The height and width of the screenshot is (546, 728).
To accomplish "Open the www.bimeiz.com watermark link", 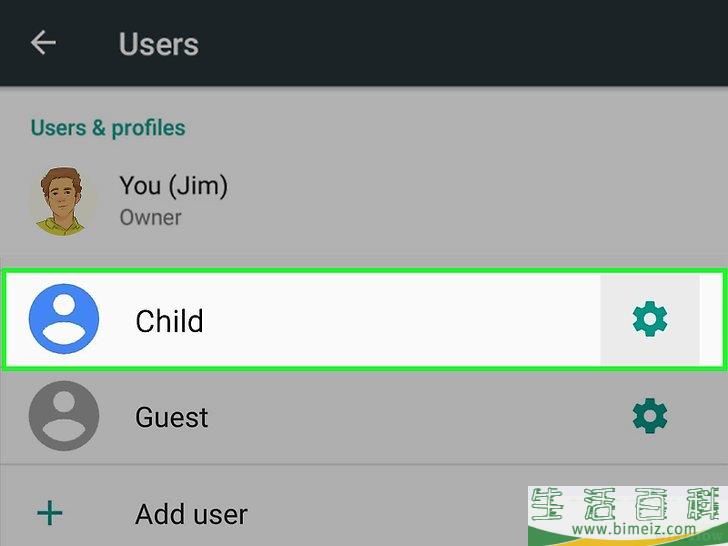I will 634,528.
